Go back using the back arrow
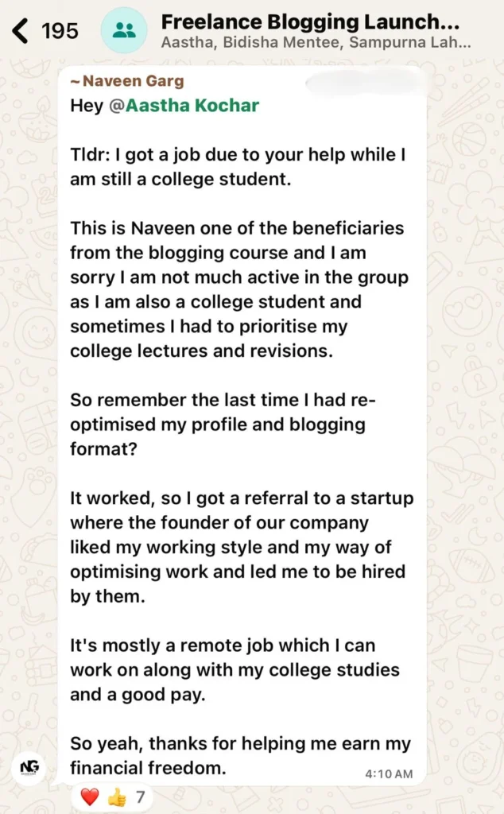 coord(21,32)
